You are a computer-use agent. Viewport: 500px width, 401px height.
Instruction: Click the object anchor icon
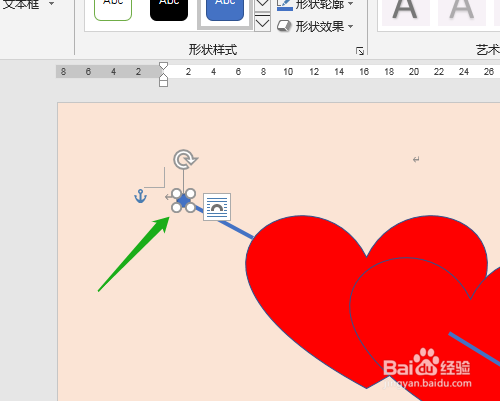(x=140, y=196)
